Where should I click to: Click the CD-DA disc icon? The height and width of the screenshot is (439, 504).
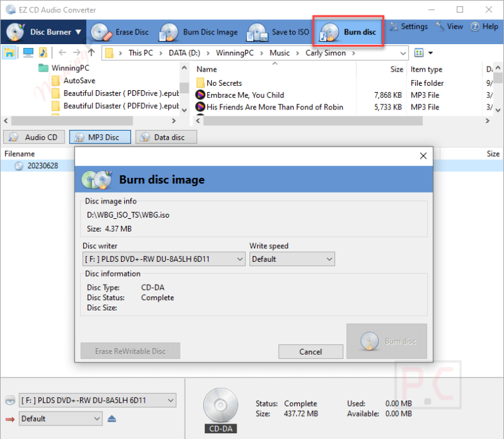[x=221, y=405]
